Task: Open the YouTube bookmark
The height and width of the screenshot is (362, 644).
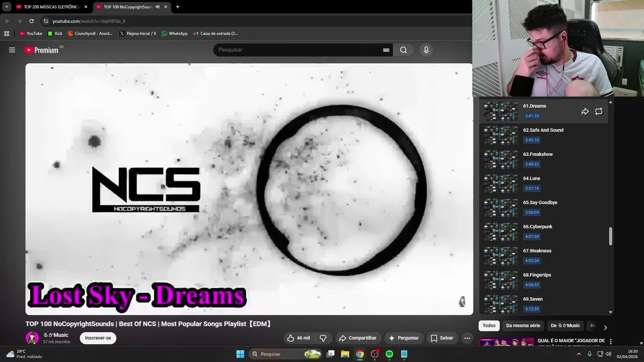Action: 31,34
